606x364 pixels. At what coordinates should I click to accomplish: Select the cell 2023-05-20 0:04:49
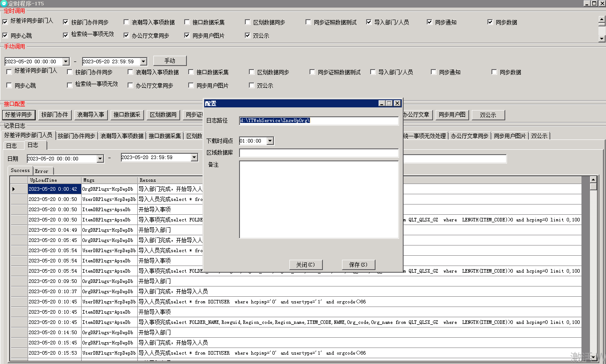[x=54, y=230]
